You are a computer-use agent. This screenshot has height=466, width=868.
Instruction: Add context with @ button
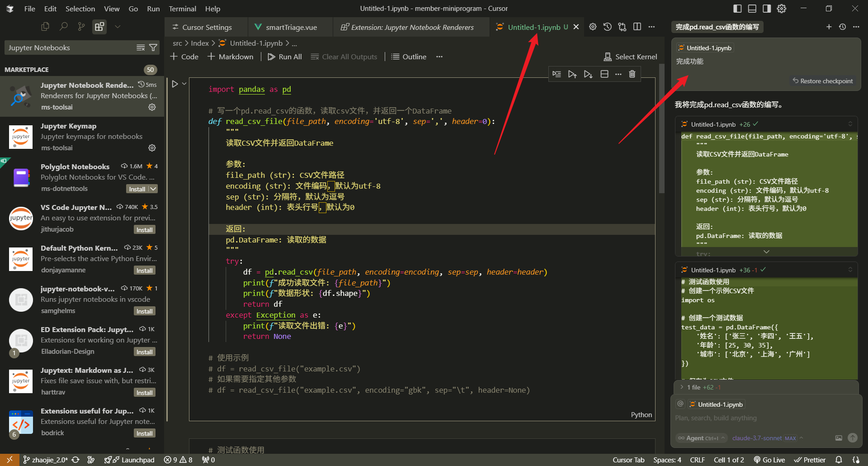(680, 404)
